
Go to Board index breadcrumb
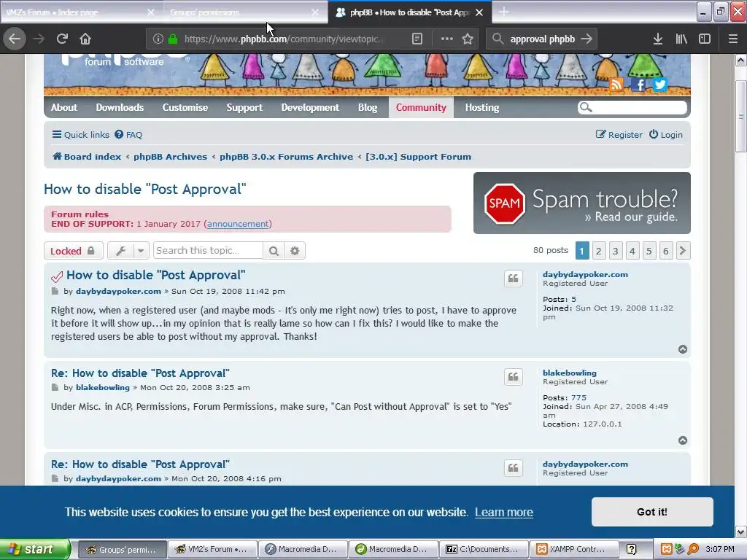[x=87, y=157]
